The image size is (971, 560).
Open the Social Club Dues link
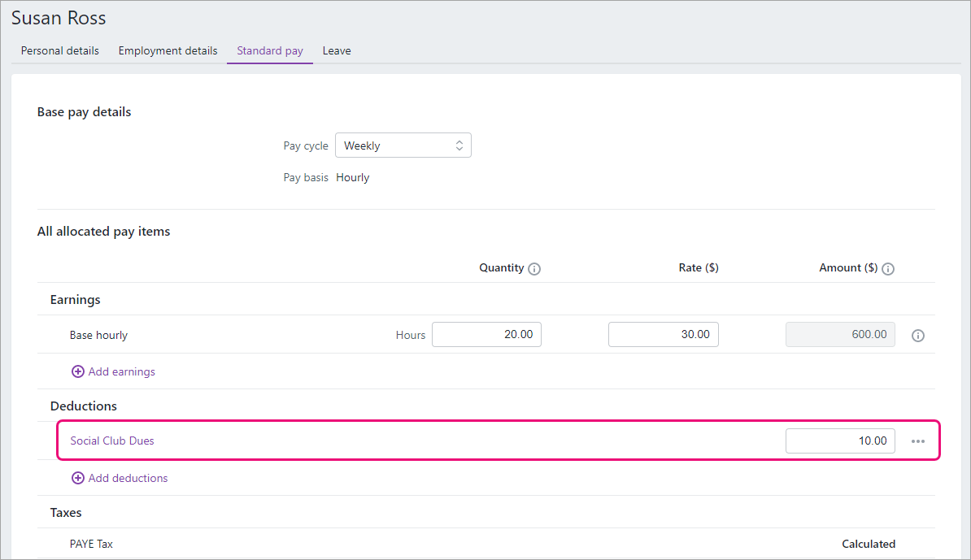tap(112, 441)
